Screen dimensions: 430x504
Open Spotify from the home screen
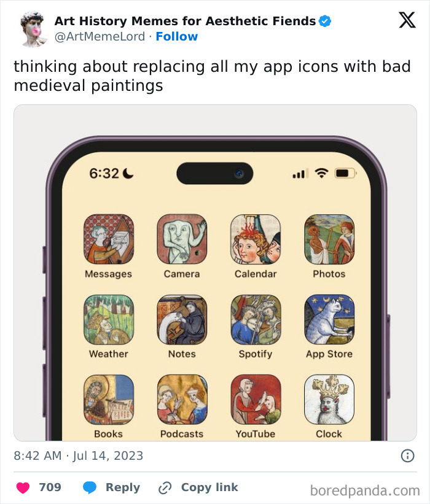[x=256, y=319]
